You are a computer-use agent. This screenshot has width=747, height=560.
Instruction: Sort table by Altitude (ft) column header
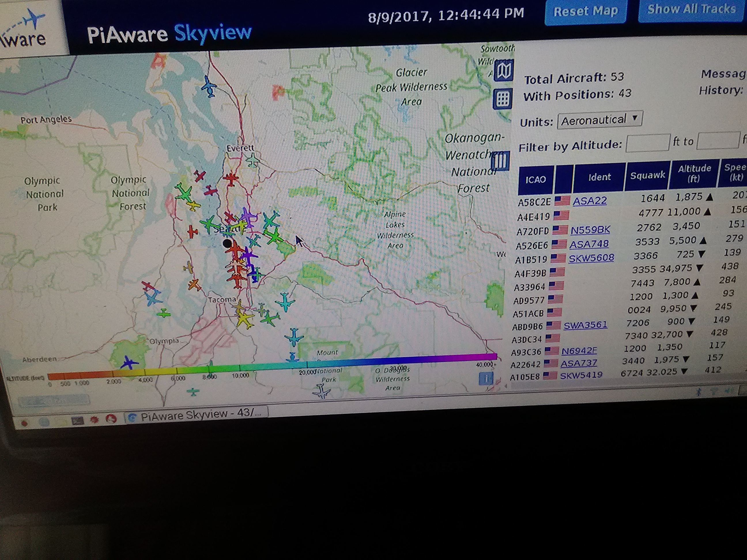click(x=694, y=173)
